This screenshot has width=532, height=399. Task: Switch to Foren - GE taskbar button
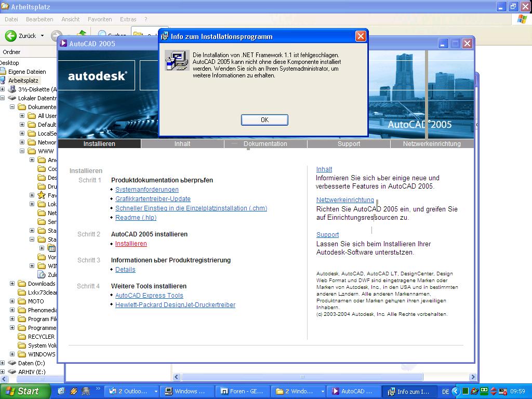[x=243, y=391]
